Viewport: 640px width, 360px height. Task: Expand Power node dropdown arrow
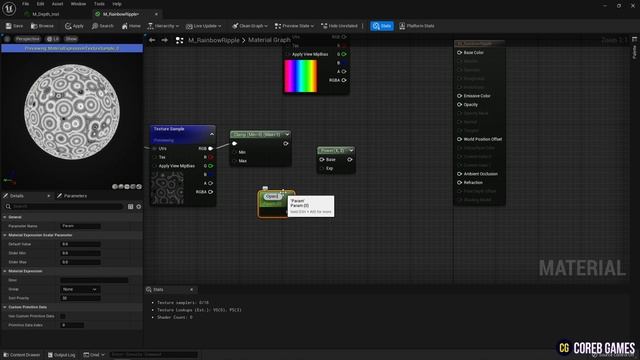coord(351,151)
